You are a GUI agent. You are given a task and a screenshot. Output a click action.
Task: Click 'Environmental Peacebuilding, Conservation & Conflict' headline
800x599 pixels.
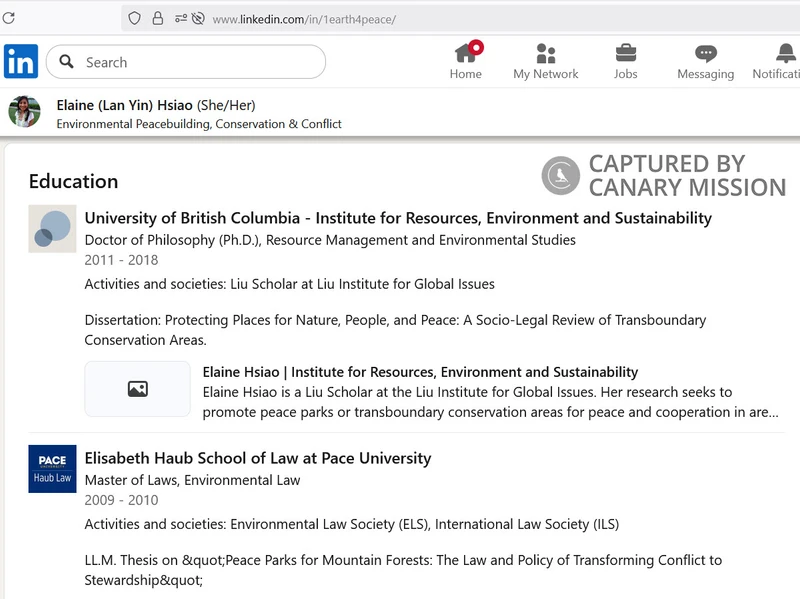199,124
